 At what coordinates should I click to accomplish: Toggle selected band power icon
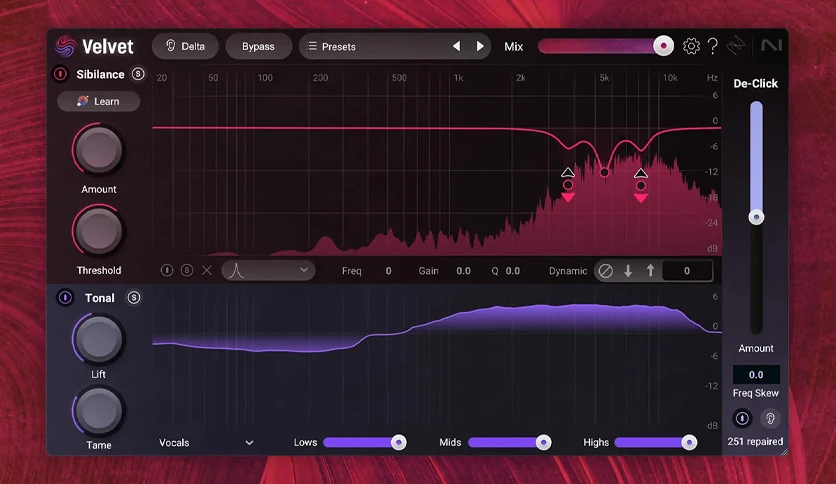click(167, 270)
